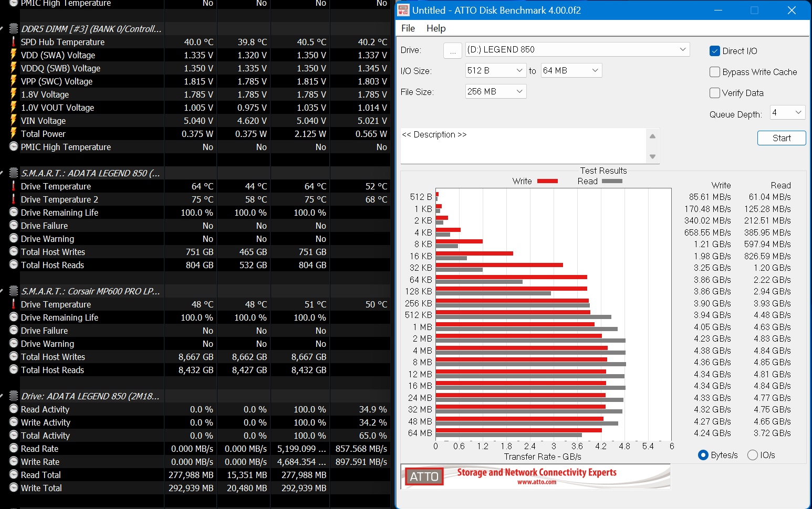The height and width of the screenshot is (509, 812).
Task: Click the circle icon beside Write Rate
Action: [x=14, y=461]
